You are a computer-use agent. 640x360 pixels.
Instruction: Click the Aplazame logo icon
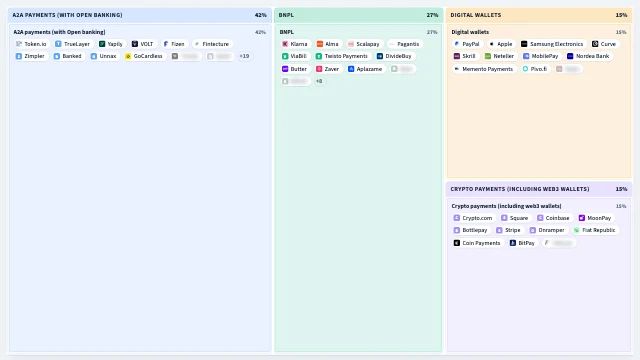click(x=351, y=69)
